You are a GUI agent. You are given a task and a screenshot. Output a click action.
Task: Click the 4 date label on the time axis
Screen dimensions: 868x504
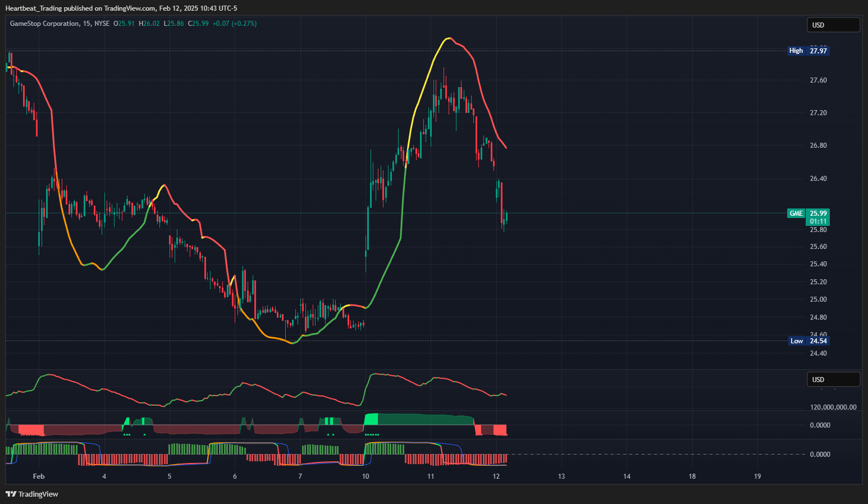pyautogui.click(x=104, y=476)
